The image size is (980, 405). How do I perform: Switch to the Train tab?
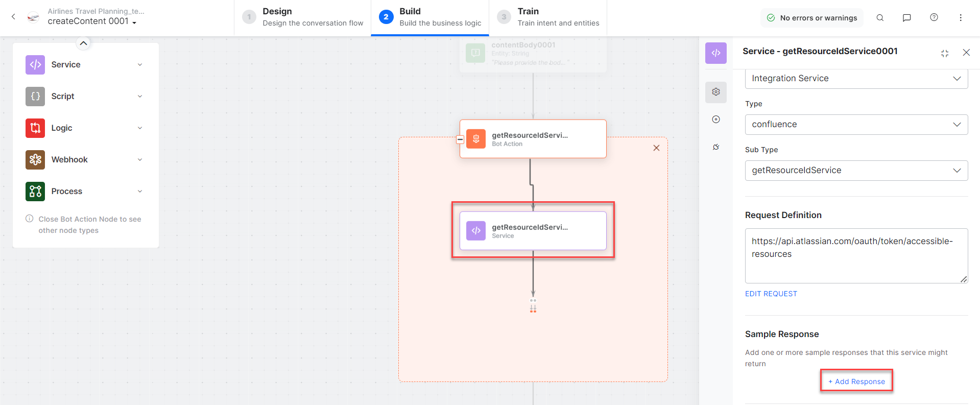(548, 17)
